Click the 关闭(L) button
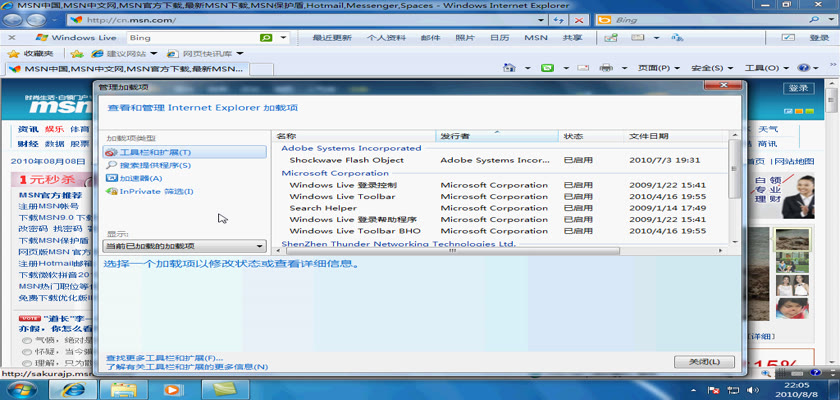840x400 pixels. 704,361
